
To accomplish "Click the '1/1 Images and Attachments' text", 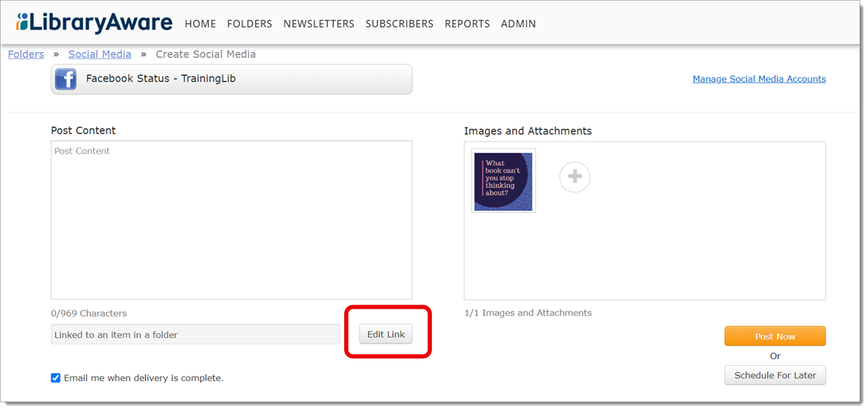I will (528, 312).
